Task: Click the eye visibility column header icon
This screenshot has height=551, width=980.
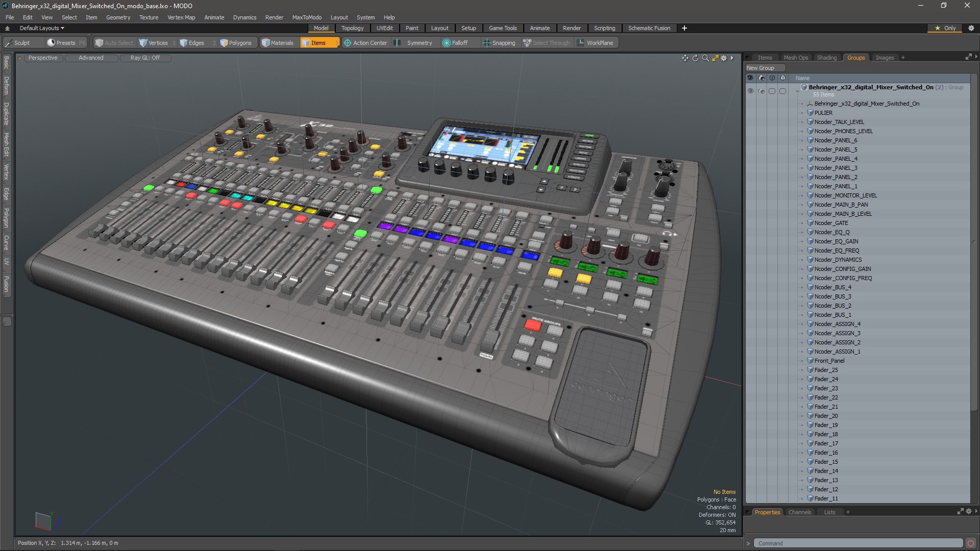Action: pyautogui.click(x=750, y=78)
